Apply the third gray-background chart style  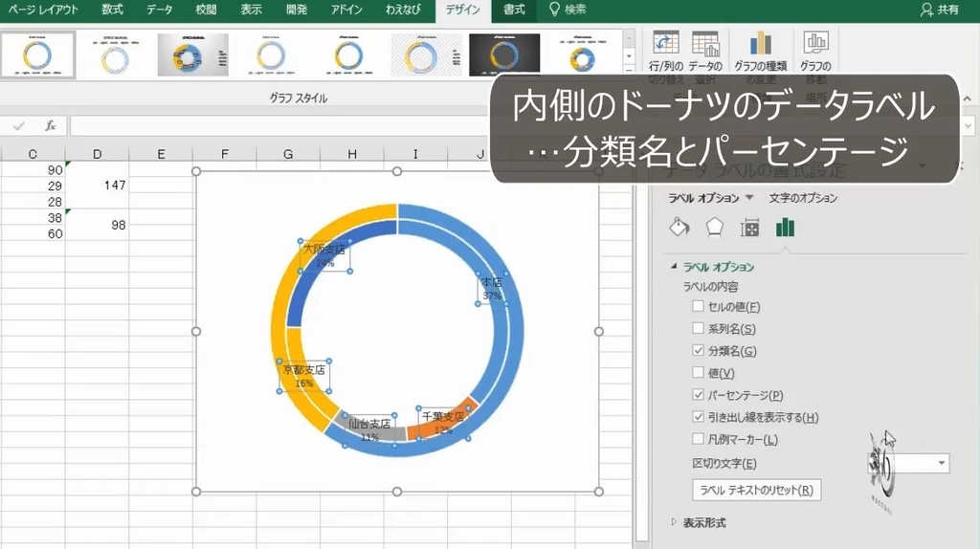click(192, 55)
